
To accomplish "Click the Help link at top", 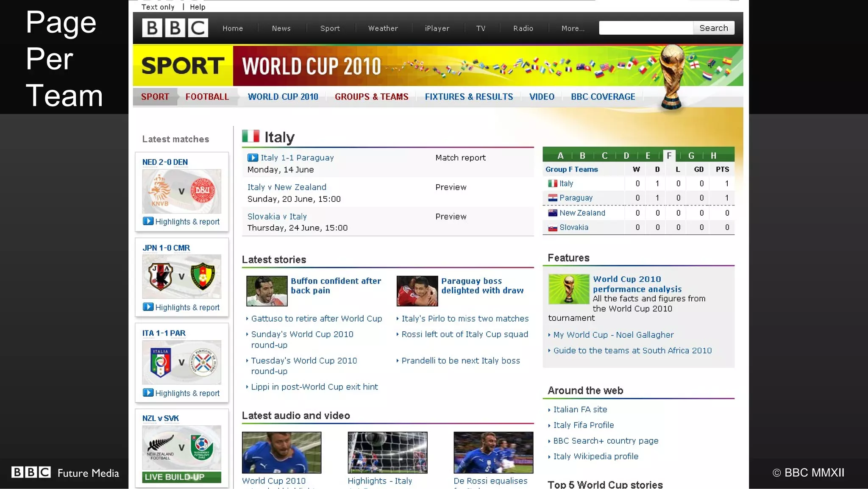I will 198,7.
